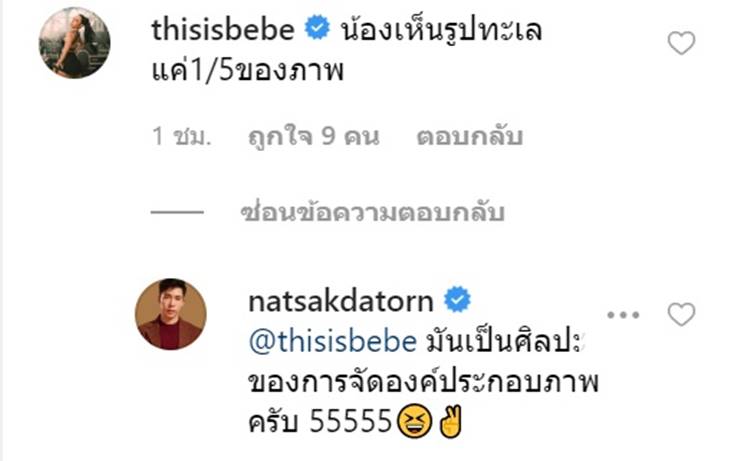750x461 pixels.
Task: Click the reply text ของการจัดองค์ประกอบภาพ
Action: (x=424, y=382)
